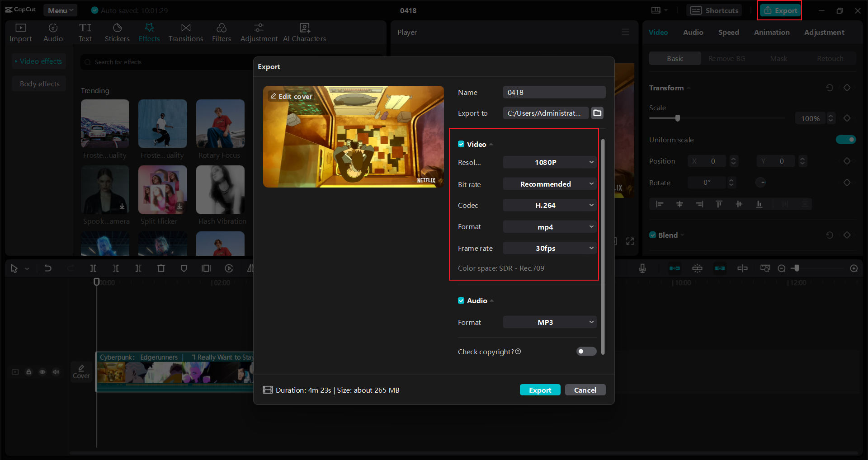Image resolution: width=868 pixels, height=460 pixels.
Task: Click the timeline zoom-in plus icon
Action: pos(854,268)
